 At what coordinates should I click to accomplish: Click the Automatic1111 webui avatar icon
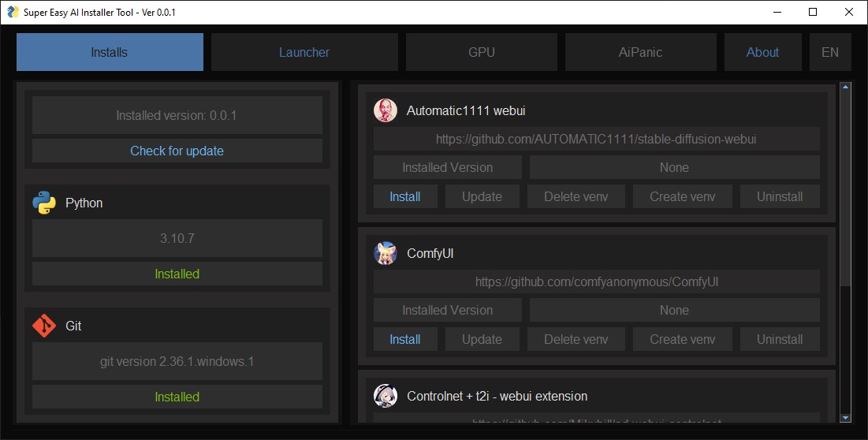(x=385, y=110)
